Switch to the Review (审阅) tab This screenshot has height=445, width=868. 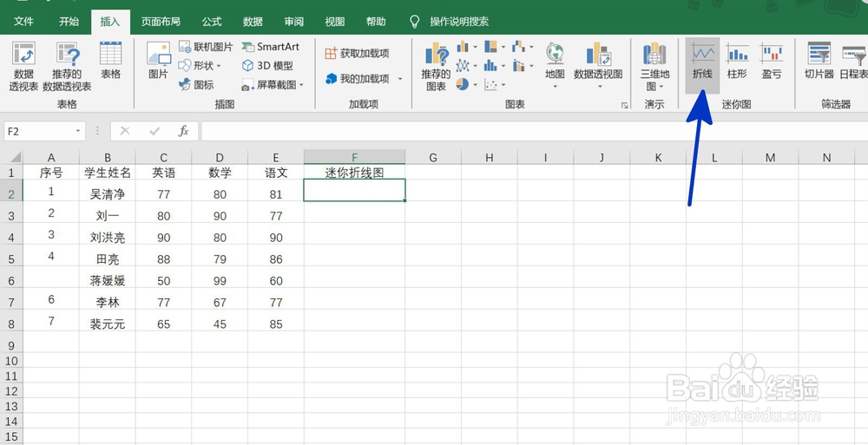[x=294, y=22]
